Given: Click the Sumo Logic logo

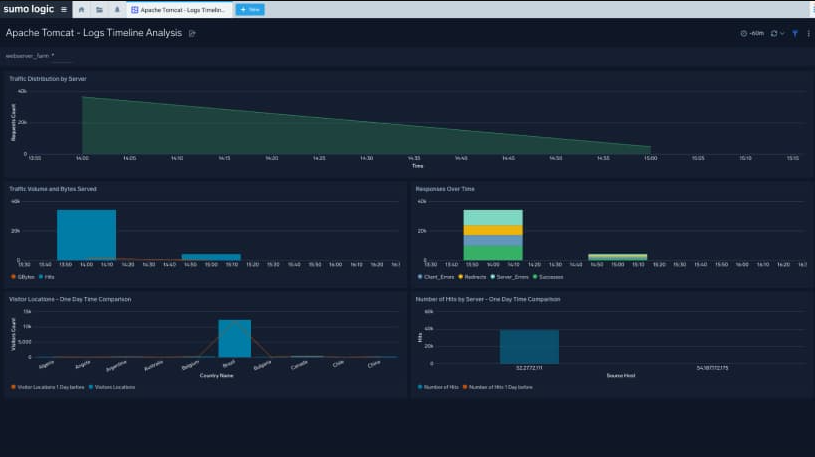Looking at the screenshot, I should coord(28,9).
